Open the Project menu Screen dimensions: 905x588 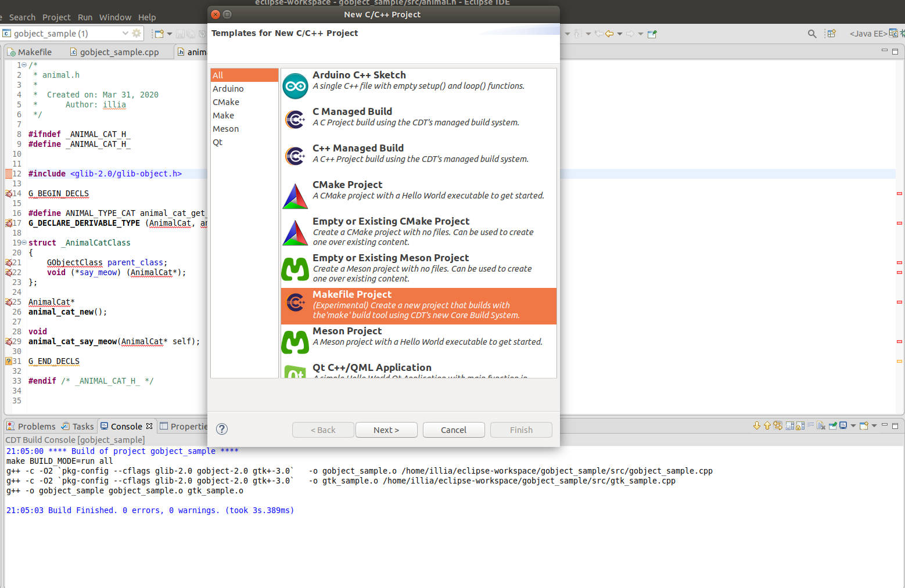point(56,17)
